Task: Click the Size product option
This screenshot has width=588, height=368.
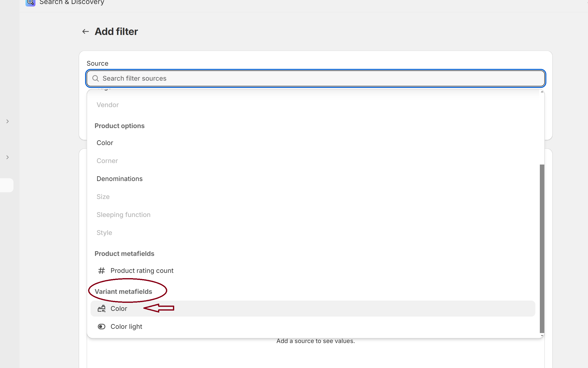Action: tap(103, 197)
